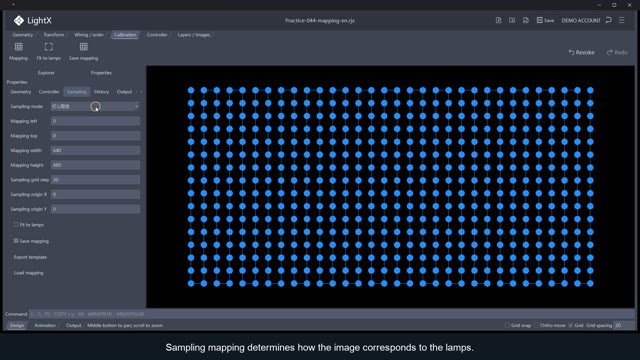The width and height of the screenshot is (640, 360).
Task: Click the Mapping left input field
Action: pyautogui.click(x=95, y=121)
